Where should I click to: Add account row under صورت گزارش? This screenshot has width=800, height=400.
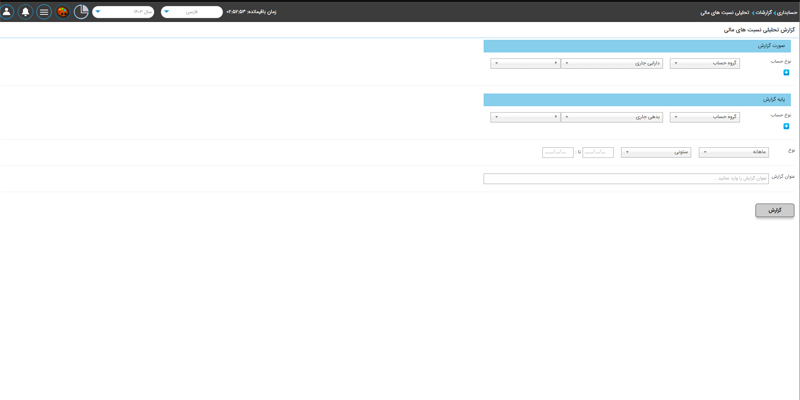pyautogui.click(x=786, y=72)
